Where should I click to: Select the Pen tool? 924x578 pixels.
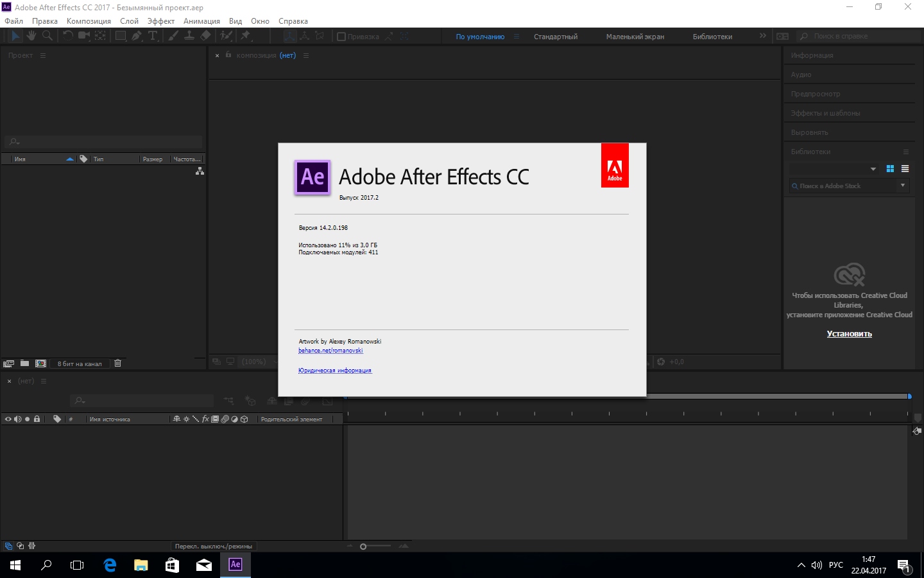(x=137, y=36)
